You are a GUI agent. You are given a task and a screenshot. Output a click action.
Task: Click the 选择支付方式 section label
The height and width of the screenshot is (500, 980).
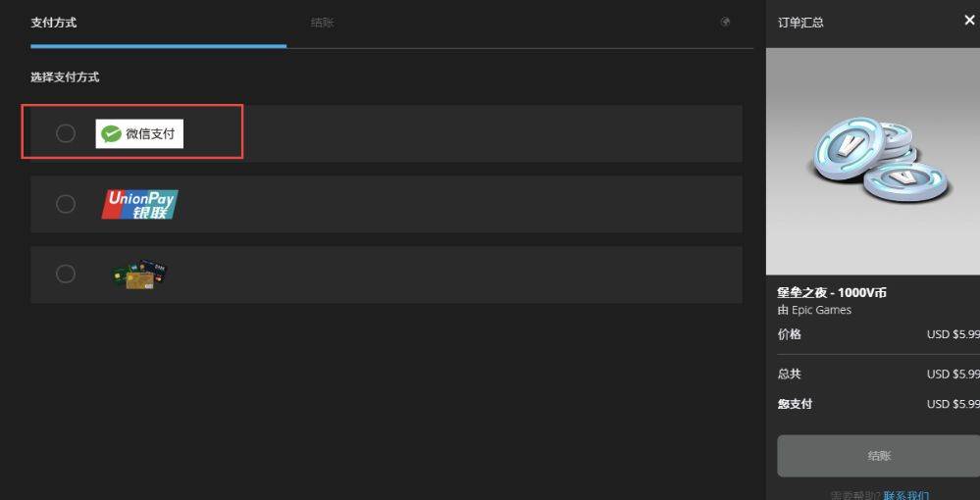65,76
